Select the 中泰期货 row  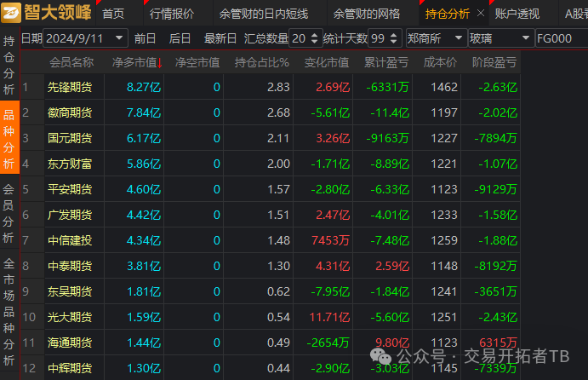(271, 266)
